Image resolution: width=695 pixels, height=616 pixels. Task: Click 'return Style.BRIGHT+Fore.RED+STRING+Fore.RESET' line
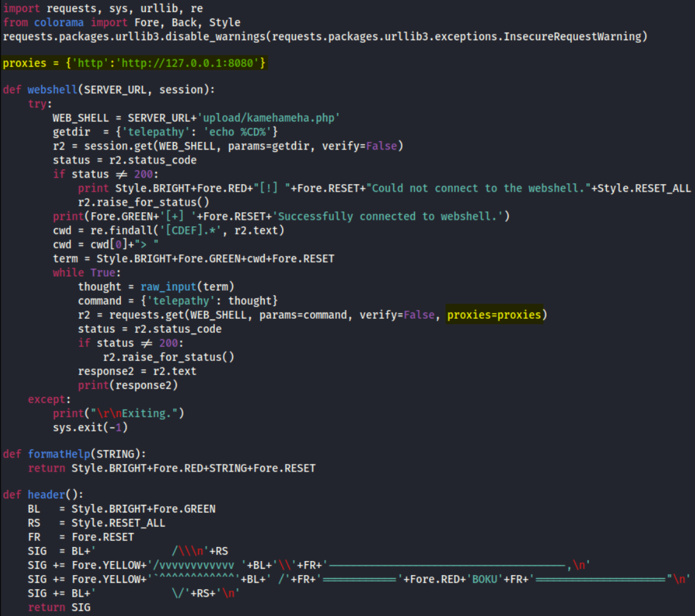171,468
